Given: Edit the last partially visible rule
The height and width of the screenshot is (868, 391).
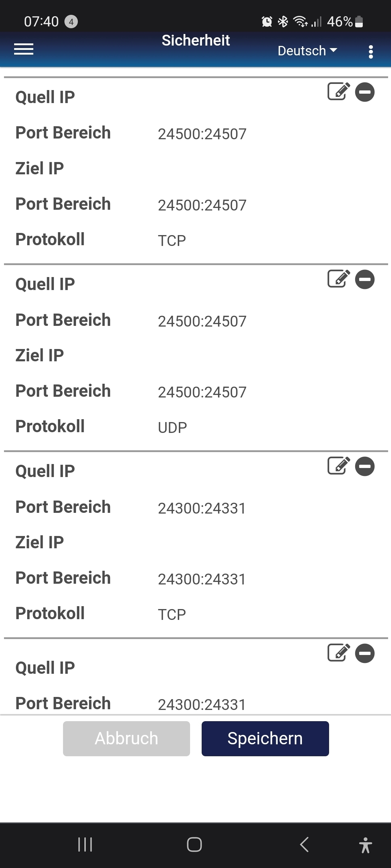Looking at the screenshot, I should tap(339, 653).
